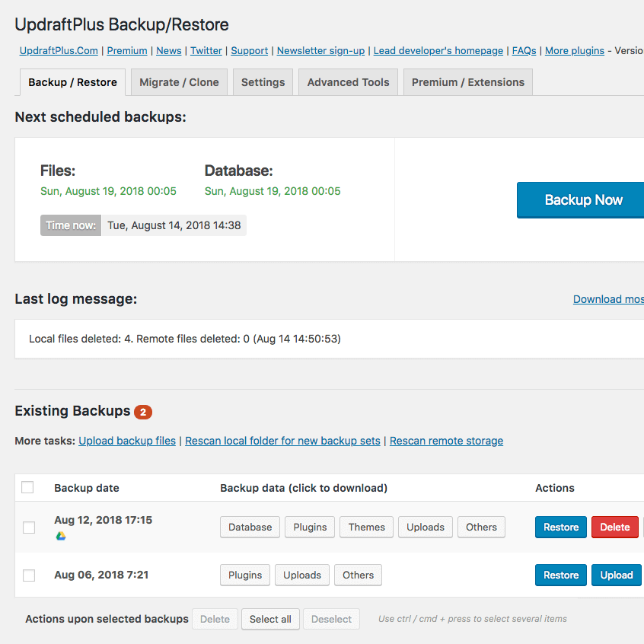Switch to Advanced Tools tab
This screenshot has height=644, width=644.
[349, 82]
